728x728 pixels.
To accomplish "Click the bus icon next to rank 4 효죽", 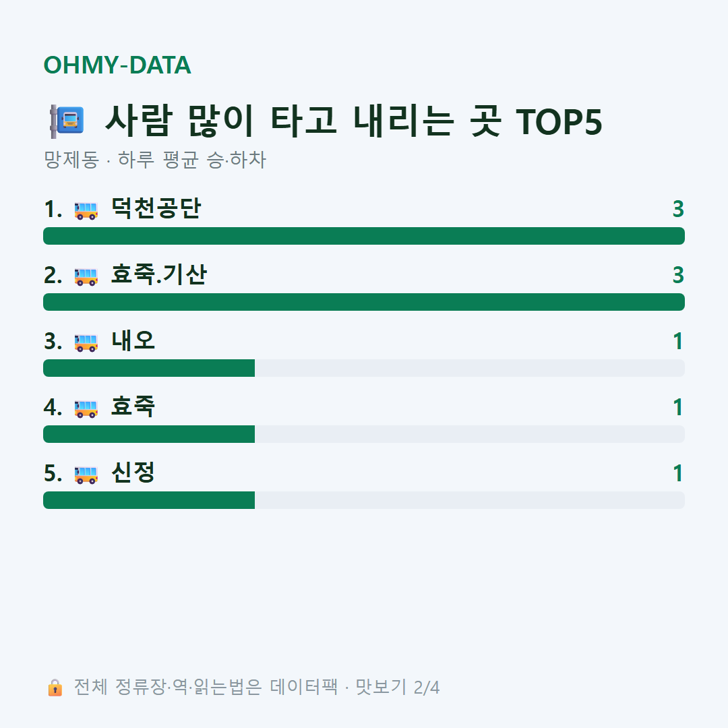I will point(86,408).
